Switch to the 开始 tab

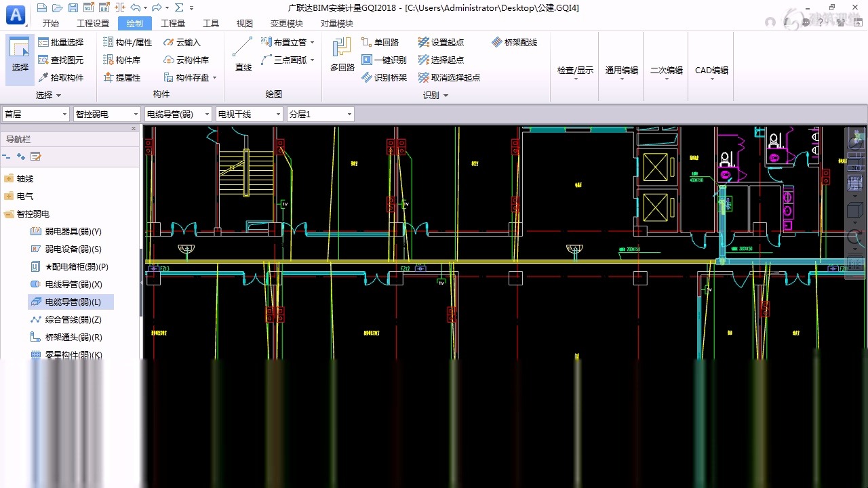[x=50, y=23]
